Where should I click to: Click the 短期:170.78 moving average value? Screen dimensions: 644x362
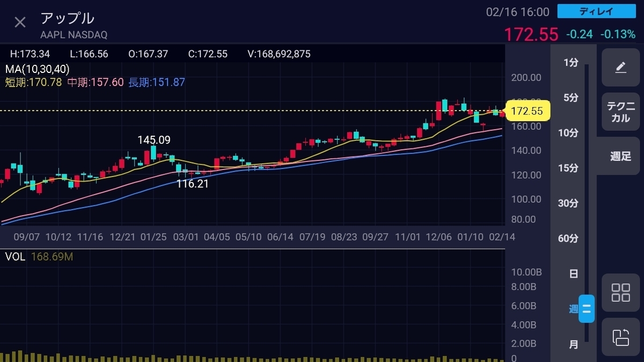click(33, 82)
